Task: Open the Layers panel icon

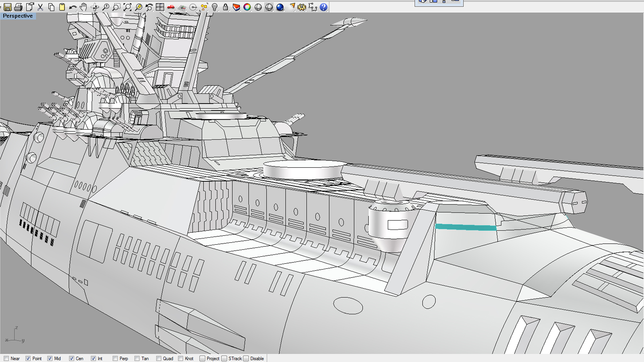Action: (x=236, y=7)
